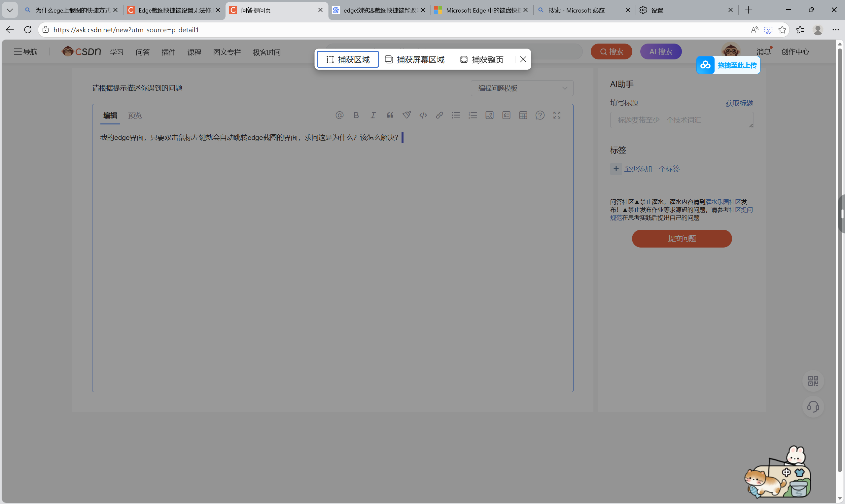This screenshot has height=504, width=845.
Task: Insert an image via the editor toolbar
Action: pos(489,115)
